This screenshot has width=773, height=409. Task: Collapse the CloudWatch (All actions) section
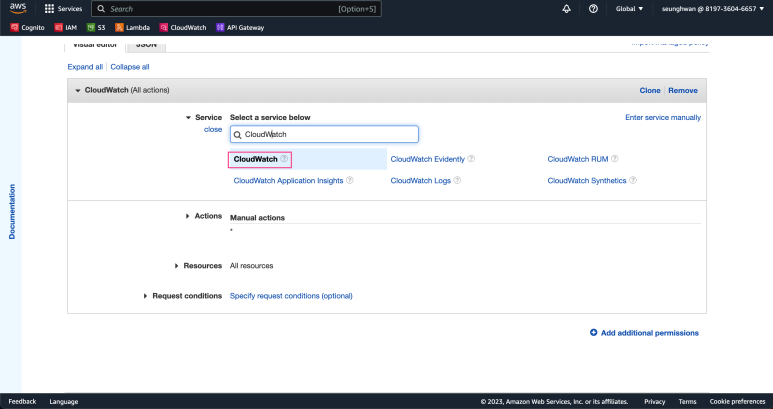(77, 91)
